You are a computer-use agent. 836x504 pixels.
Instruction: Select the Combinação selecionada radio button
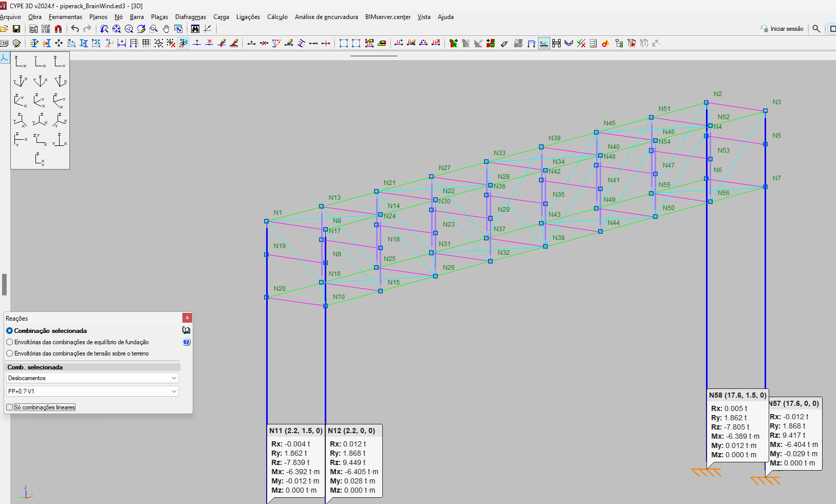(9, 331)
